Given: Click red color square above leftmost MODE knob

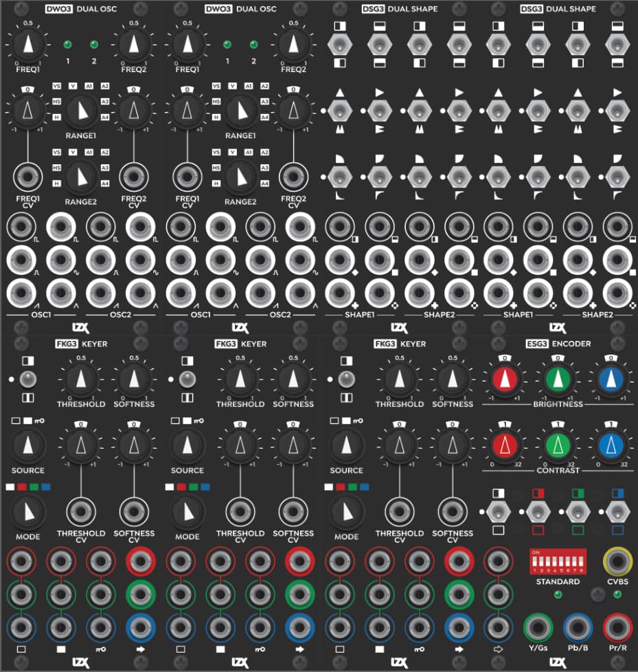Looking at the screenshot, I should pos(22,487).
